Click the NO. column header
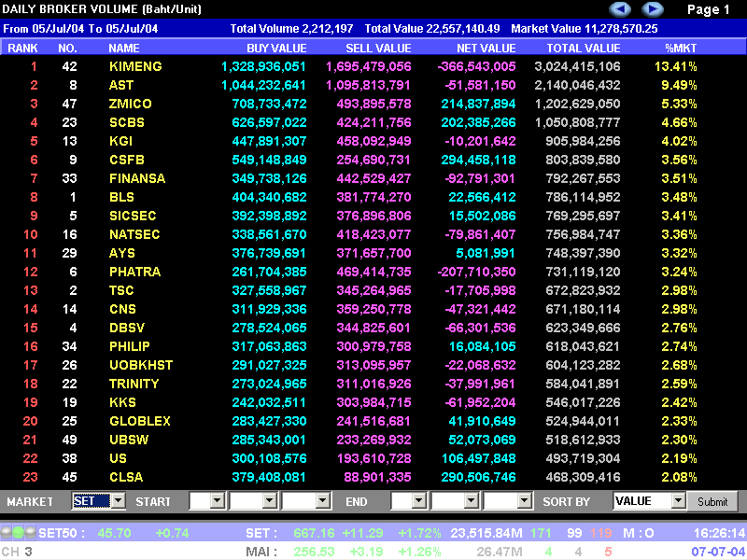This screenshot has width=747, height=560. pyautogui.click(x=67, y=49)
